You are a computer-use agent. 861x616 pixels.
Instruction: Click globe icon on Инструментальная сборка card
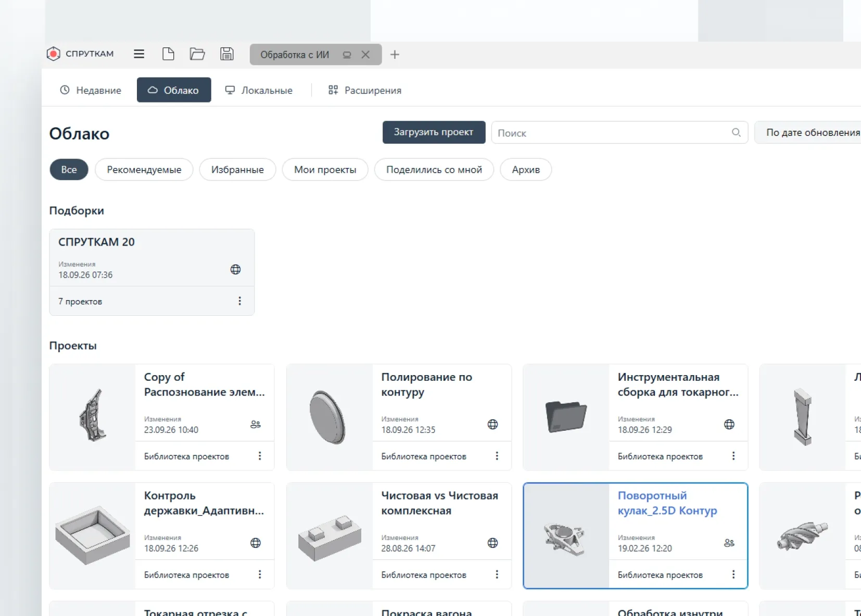[729, 425]
